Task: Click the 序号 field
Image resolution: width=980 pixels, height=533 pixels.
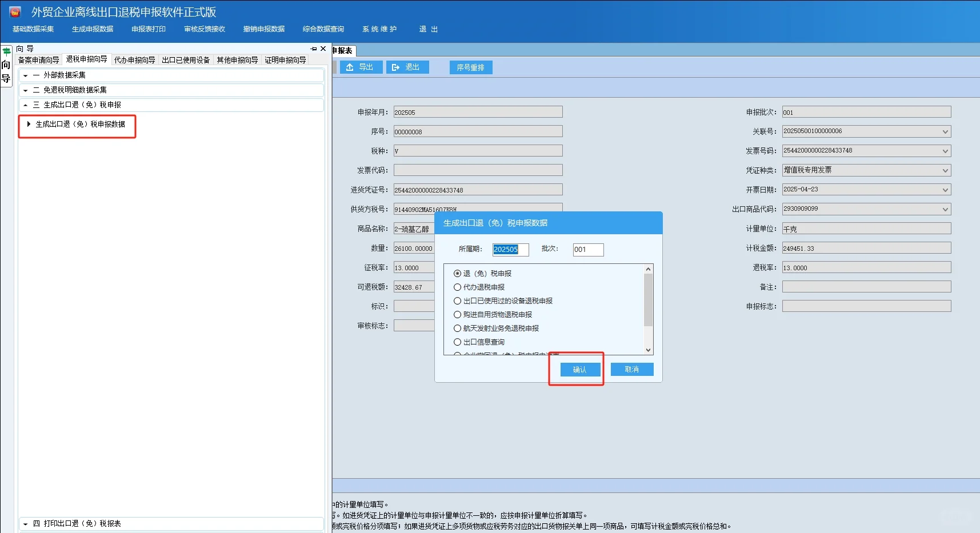Action: (478, 132)
